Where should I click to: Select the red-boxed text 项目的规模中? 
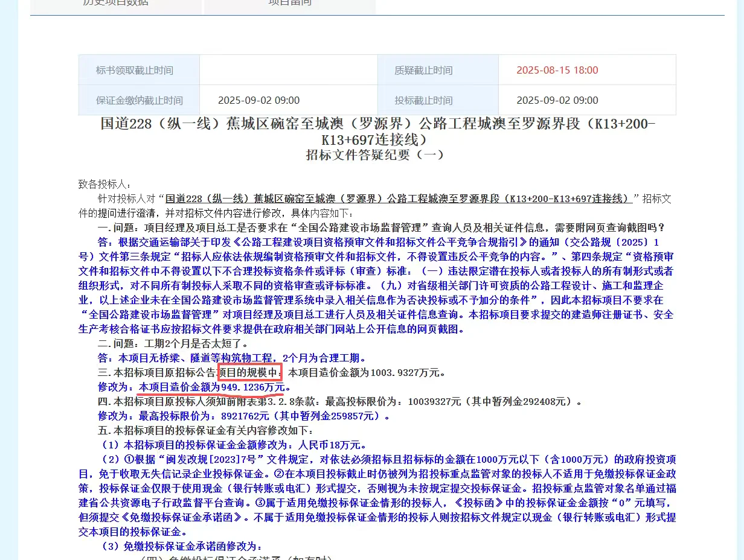[x=251, y=372]
